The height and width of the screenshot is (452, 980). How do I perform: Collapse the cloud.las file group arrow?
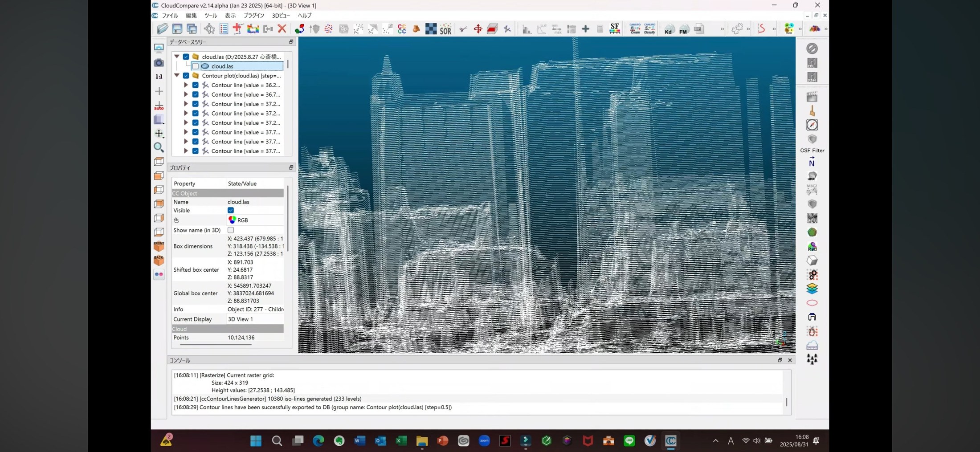click(x=177, y=57)
